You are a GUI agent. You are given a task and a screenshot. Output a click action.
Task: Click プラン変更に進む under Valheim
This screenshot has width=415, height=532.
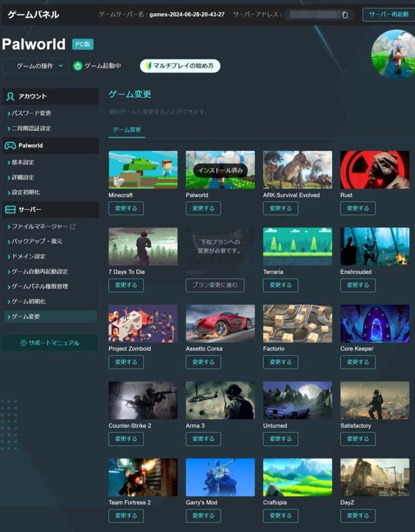coord(215,285)
